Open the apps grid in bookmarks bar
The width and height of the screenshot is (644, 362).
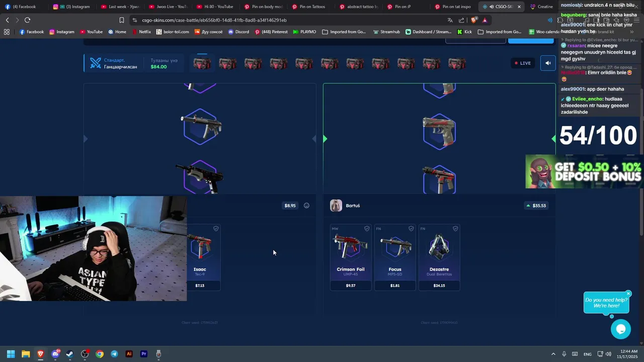click(x=7, y=32)
